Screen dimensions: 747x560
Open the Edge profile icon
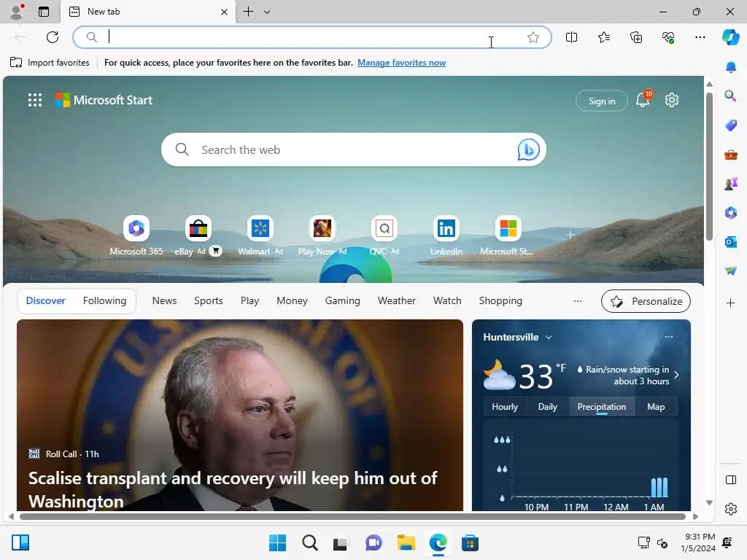(17, 12)
